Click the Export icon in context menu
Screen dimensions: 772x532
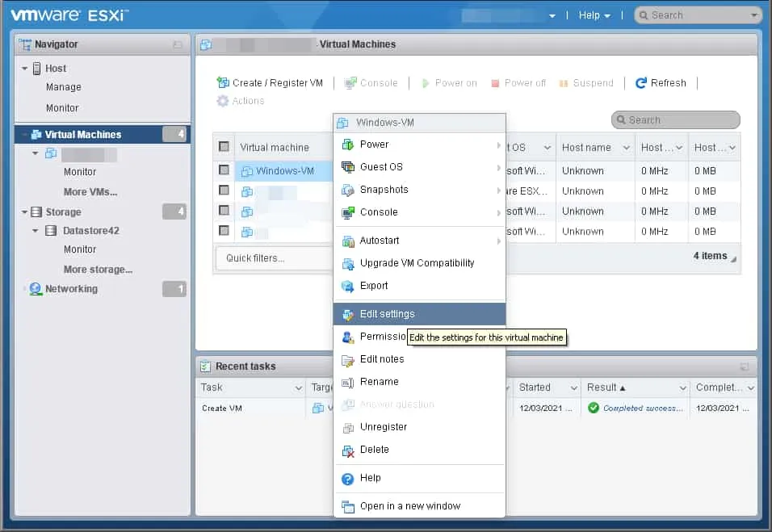coord(348,286)
